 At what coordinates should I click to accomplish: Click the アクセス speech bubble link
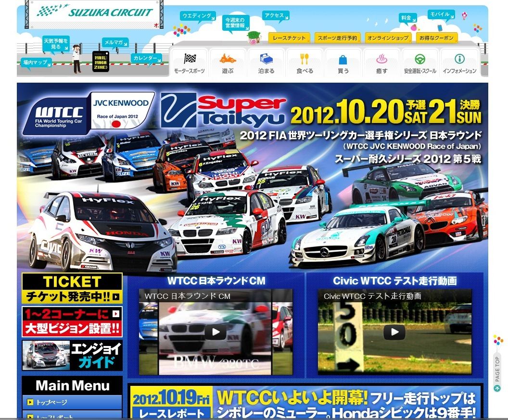tap(275, 16)
